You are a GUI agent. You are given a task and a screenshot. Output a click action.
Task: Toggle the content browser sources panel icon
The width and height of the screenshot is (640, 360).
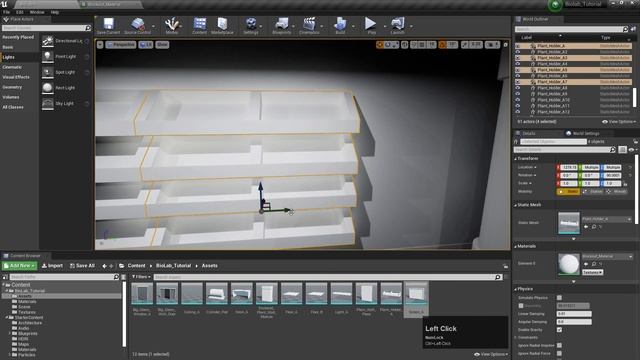click(x=5, y=277)
